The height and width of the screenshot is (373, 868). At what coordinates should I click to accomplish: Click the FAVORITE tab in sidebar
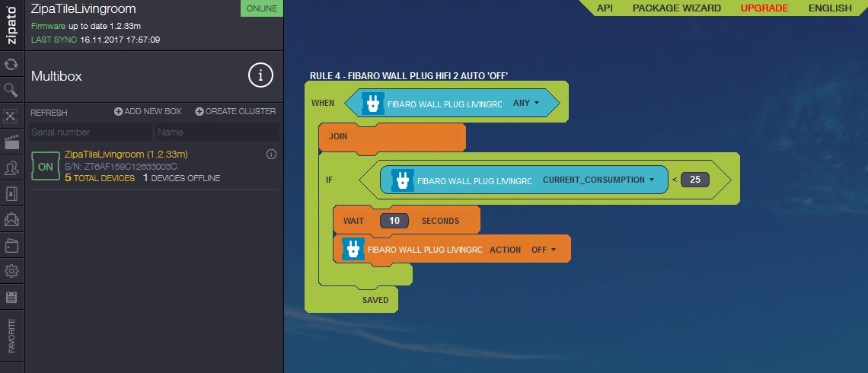tap(11, 336)
